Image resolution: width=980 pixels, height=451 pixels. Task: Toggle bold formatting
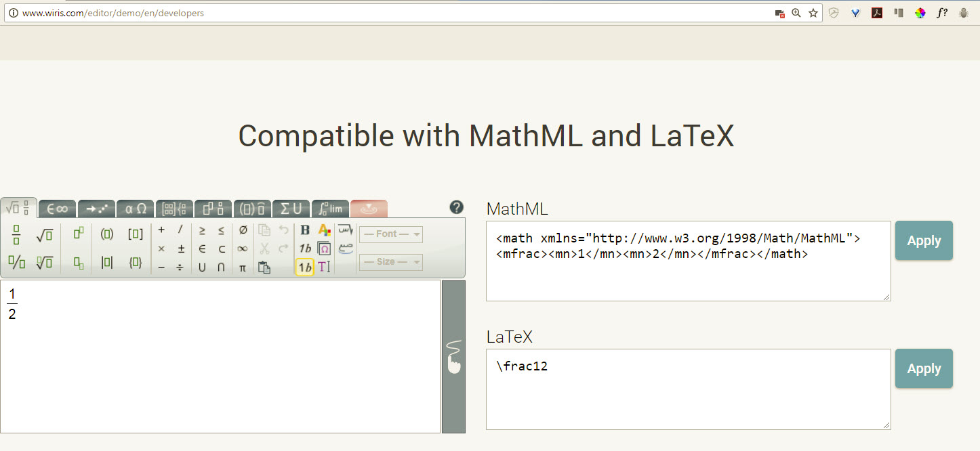(305, 230)
